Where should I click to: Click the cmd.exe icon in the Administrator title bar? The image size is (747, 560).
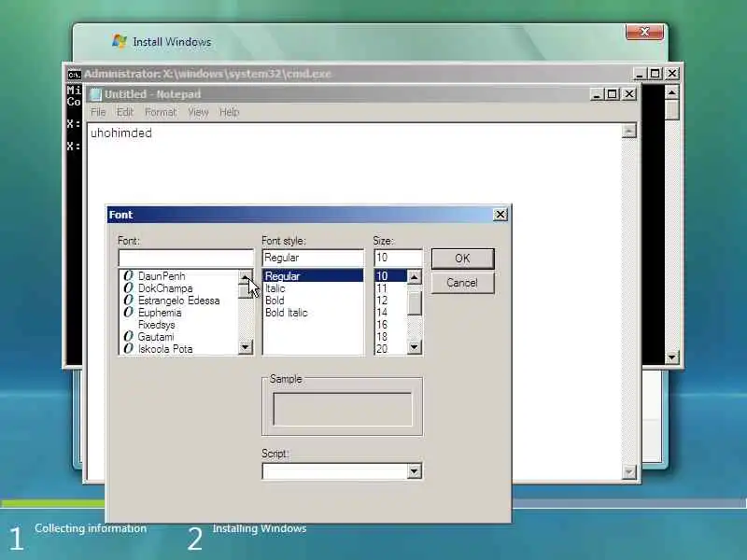point(74,75)
